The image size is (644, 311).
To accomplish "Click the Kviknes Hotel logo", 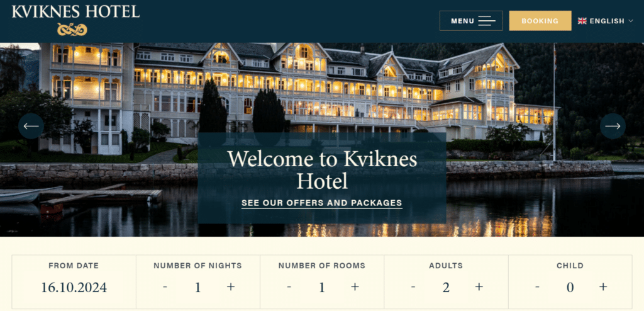I will pos(75,20).
